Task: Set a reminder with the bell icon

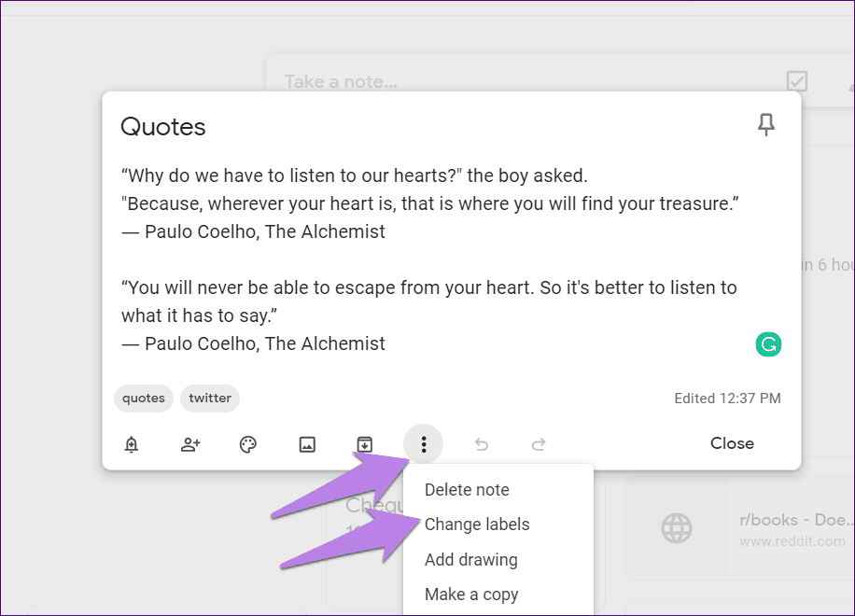Action: tap(131, 444)
